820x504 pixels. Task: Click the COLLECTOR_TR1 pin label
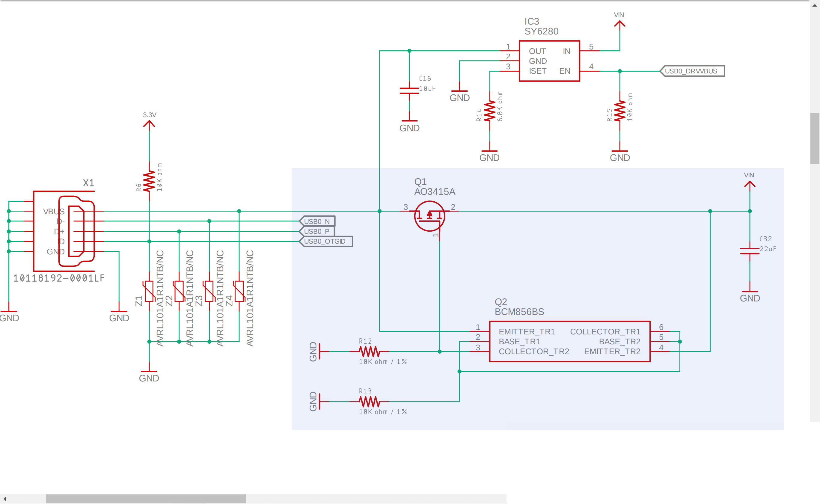(605, 332)
